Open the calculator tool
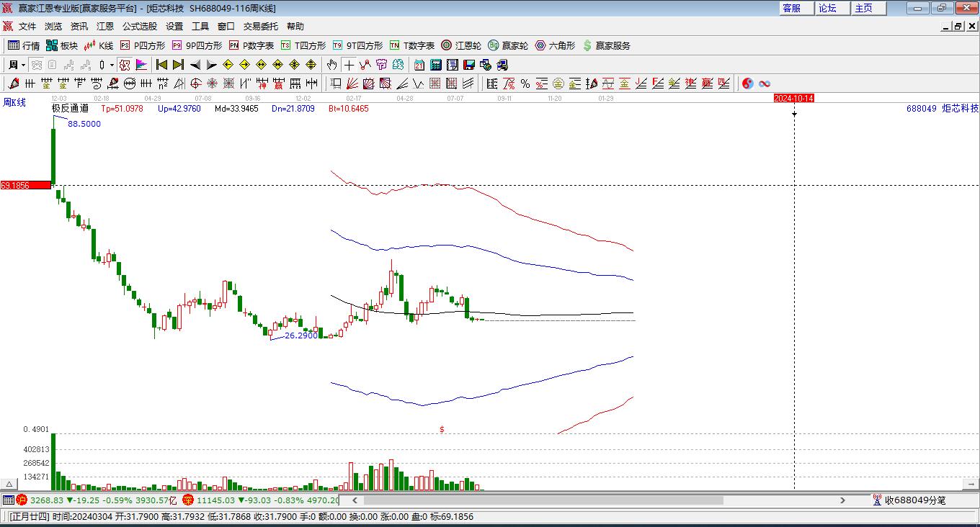The height and width of the screenshot is (527, 980). pos(435,65)
